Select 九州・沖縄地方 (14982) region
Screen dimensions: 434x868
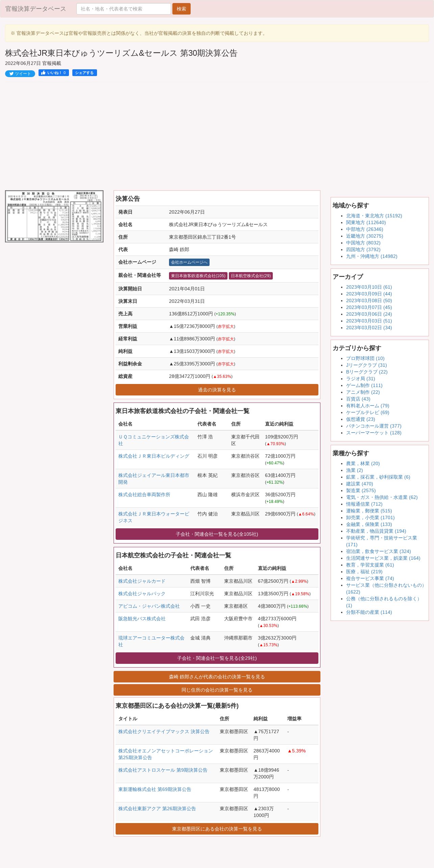point(371,256)
